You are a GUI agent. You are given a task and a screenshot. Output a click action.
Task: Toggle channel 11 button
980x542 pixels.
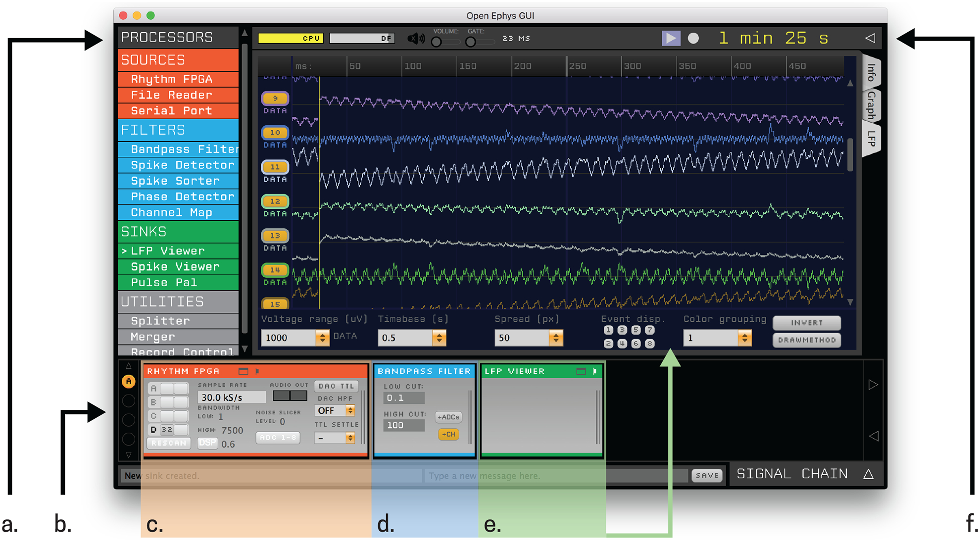(275, 167)
